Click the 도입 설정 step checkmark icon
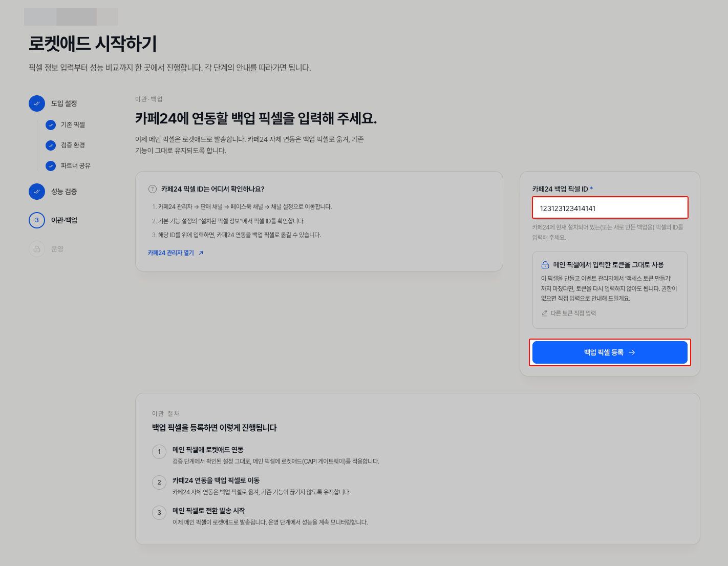 [37, 103]
